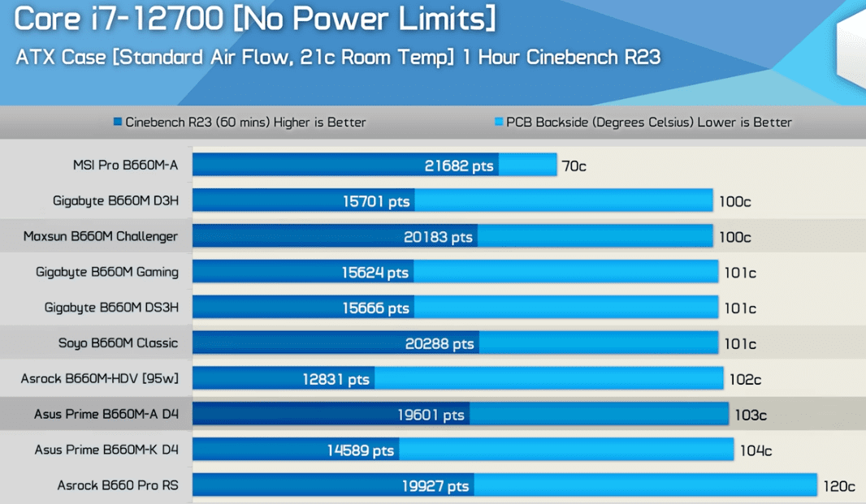Select the chart title 'Core i7-12700 [No Power Limits]'

[255, 18]
